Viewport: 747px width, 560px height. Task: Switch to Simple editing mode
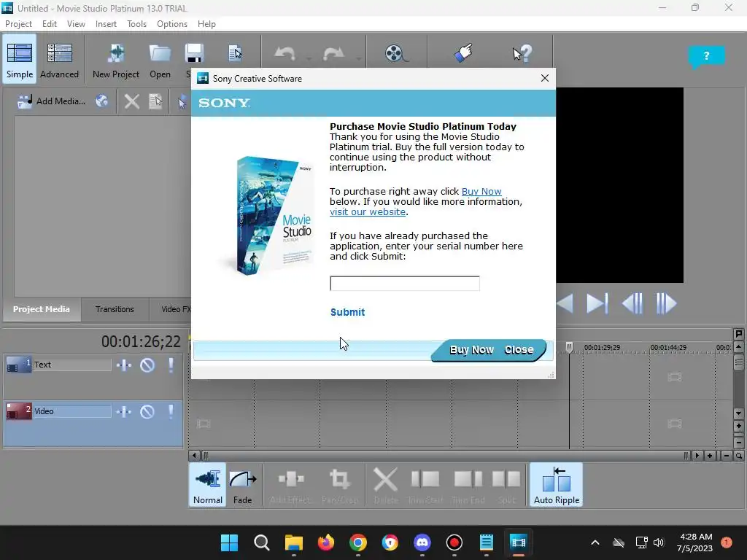(20, 59)
